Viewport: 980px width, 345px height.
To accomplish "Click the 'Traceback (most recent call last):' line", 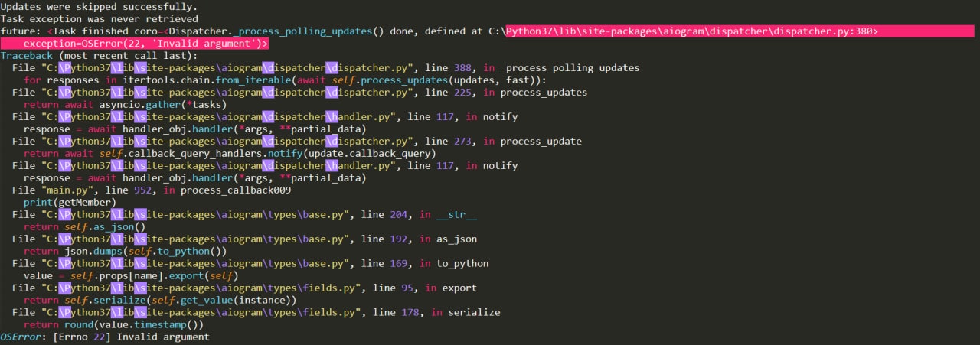I will [x=98, y=55].
